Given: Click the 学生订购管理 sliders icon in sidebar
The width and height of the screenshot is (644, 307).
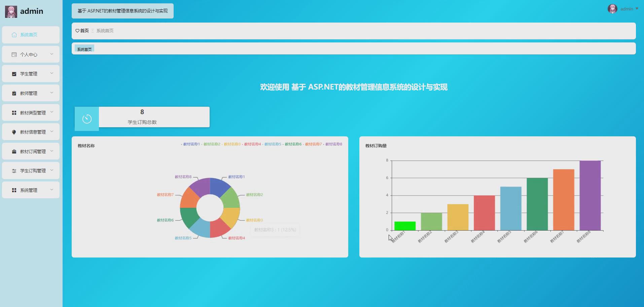Looking at the screenshot, I should click(14, 171).
